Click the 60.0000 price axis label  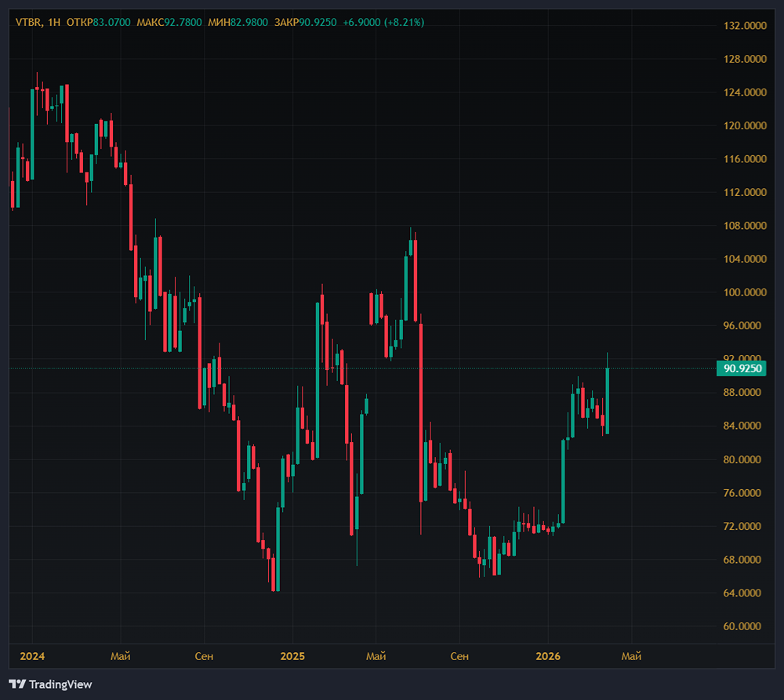click(x=745, y=626)
